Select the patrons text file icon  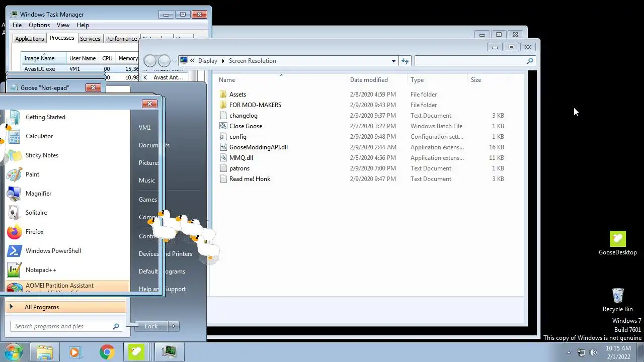pos(223,168)
